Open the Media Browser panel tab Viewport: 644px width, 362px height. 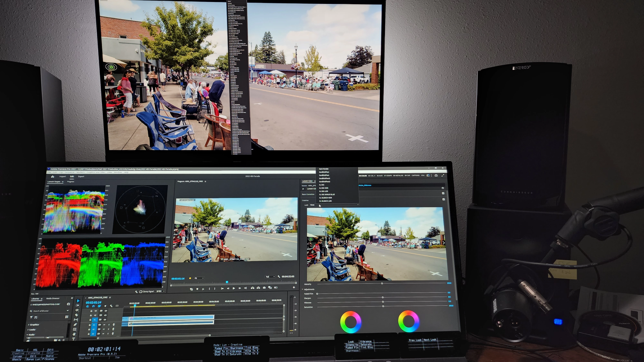pos(53,298)
